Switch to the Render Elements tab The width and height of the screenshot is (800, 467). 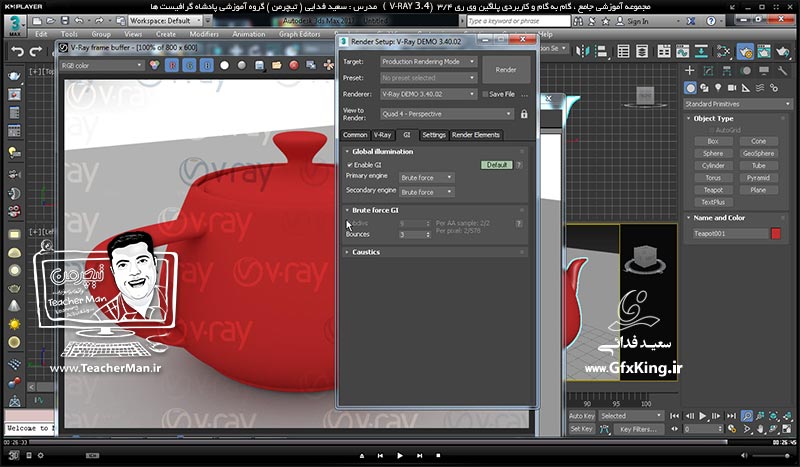pos(476,135)
